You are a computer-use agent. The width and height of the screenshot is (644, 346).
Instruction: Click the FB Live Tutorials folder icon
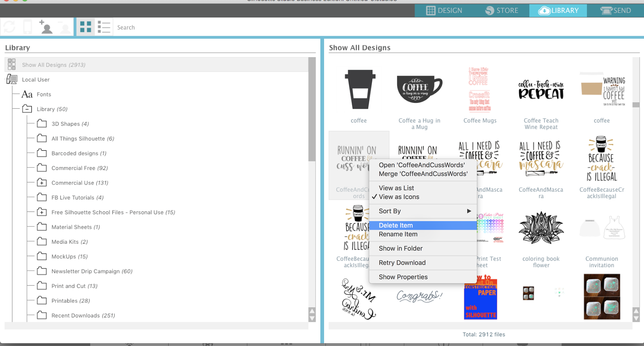42,197
